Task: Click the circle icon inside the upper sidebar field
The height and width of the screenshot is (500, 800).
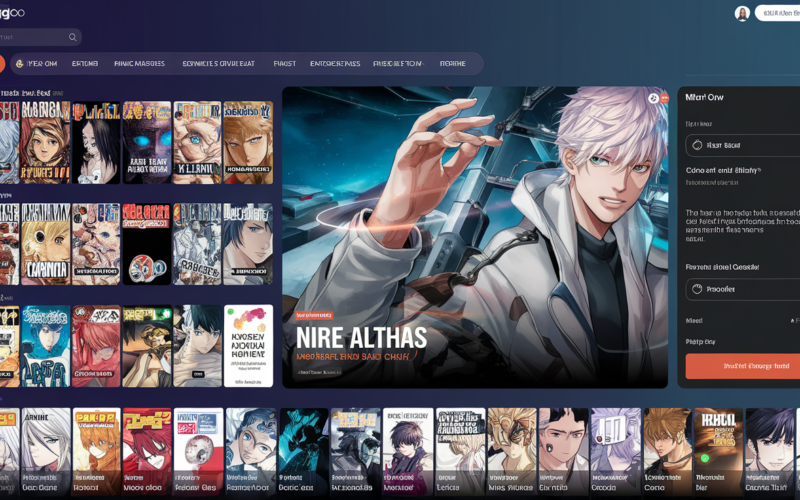Action: point(697,145)
